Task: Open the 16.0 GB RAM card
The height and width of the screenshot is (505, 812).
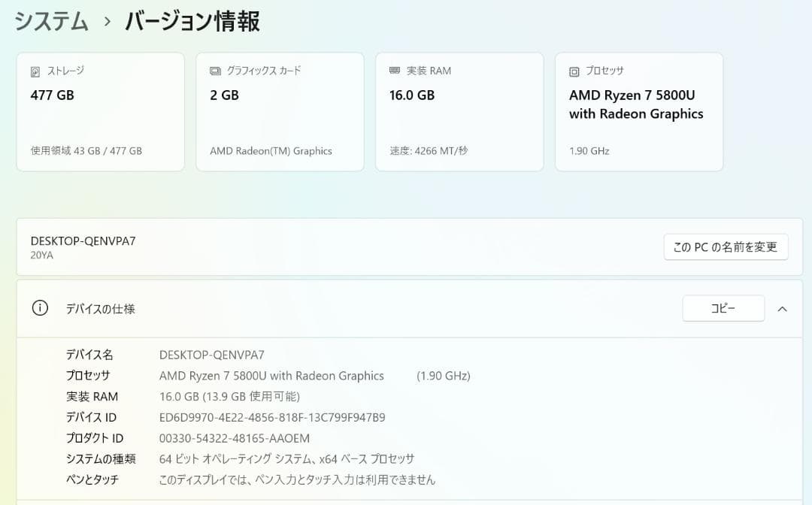Action: tap(459, 111)
